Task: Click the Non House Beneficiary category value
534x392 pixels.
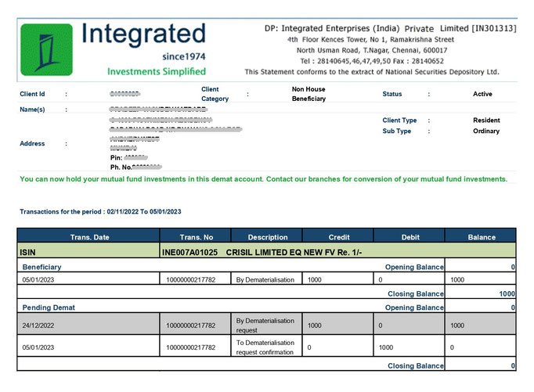Action: point(308,94)
